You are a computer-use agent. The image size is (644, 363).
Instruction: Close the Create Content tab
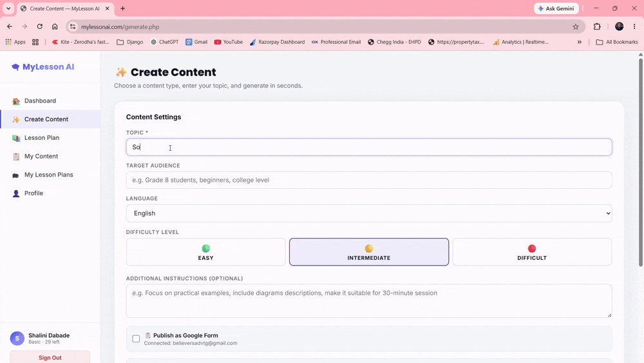coord(107,8)
